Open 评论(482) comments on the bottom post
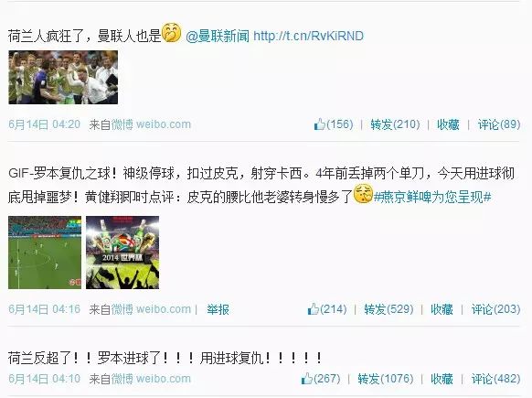 (x=495, y=378)
